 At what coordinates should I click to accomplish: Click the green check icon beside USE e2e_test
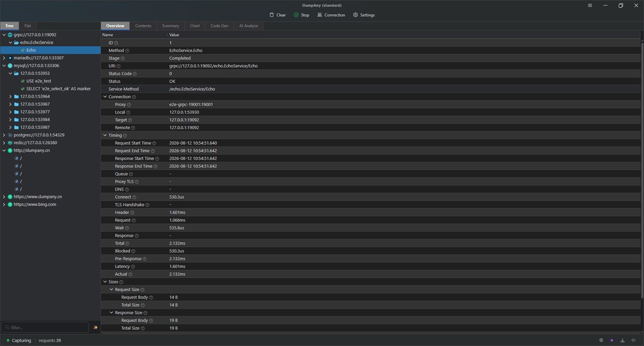(23, 81)
